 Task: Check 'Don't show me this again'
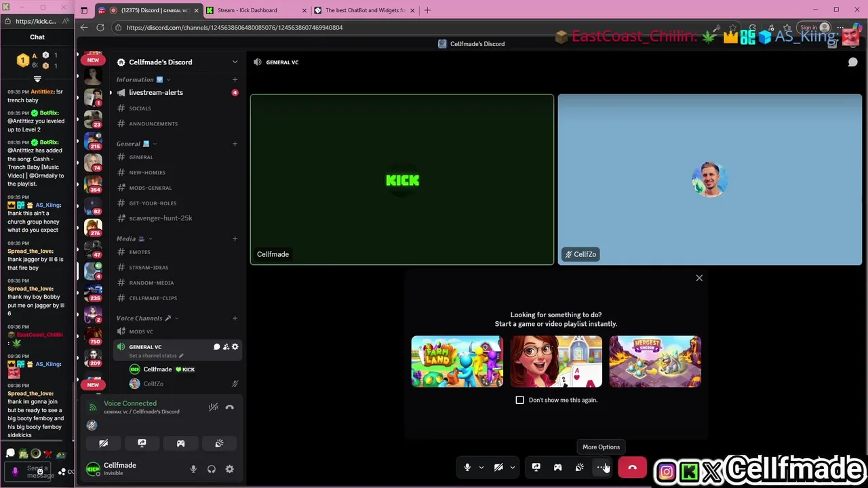(x=520, y=400)
